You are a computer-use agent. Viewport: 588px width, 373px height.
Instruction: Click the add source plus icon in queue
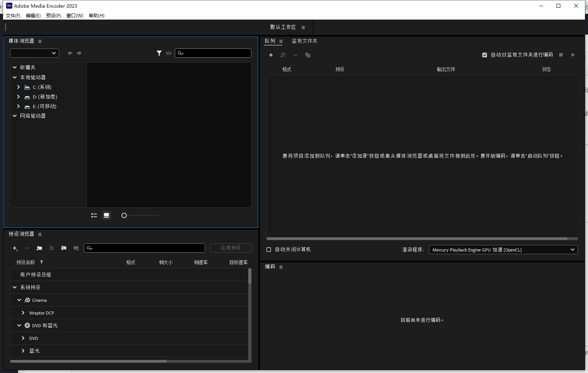271,55
